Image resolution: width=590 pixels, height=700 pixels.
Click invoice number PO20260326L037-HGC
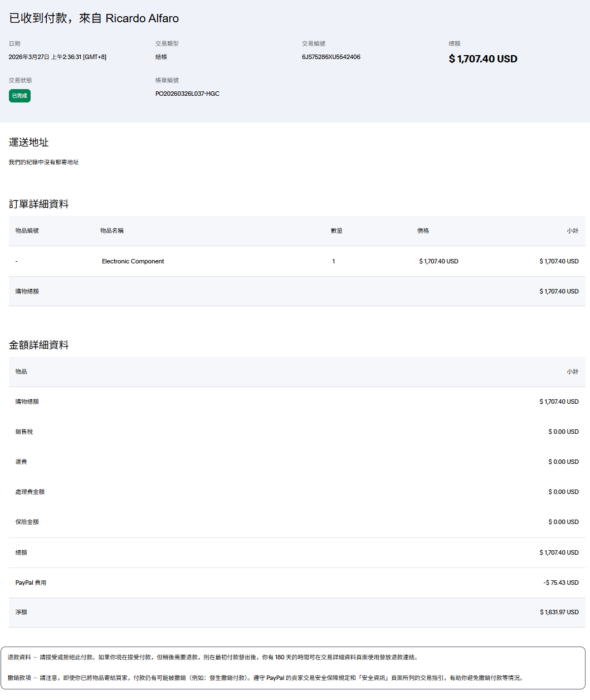tap(187, 94)
